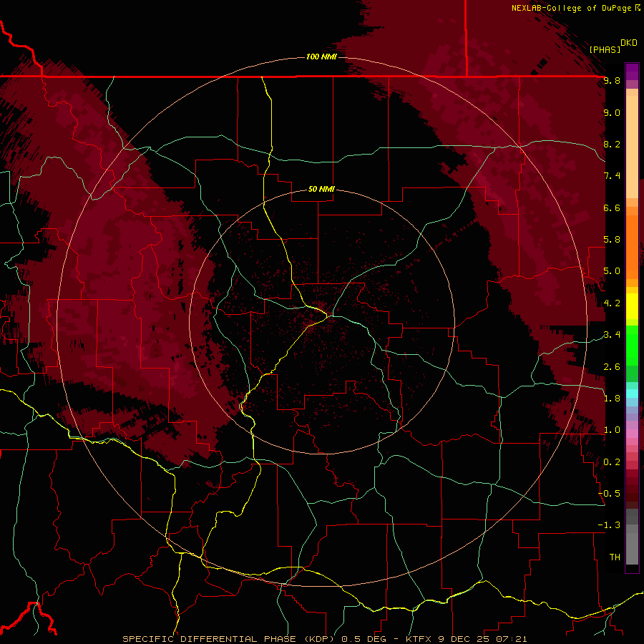
Task: Click the TH label on the color scale
Action: click(x=615, y=557)
